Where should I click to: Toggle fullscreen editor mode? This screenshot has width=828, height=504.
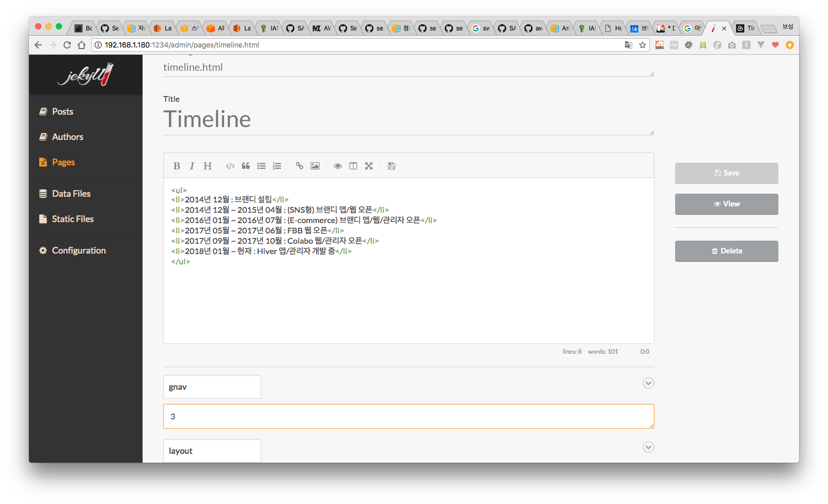(x=369, y=166)
